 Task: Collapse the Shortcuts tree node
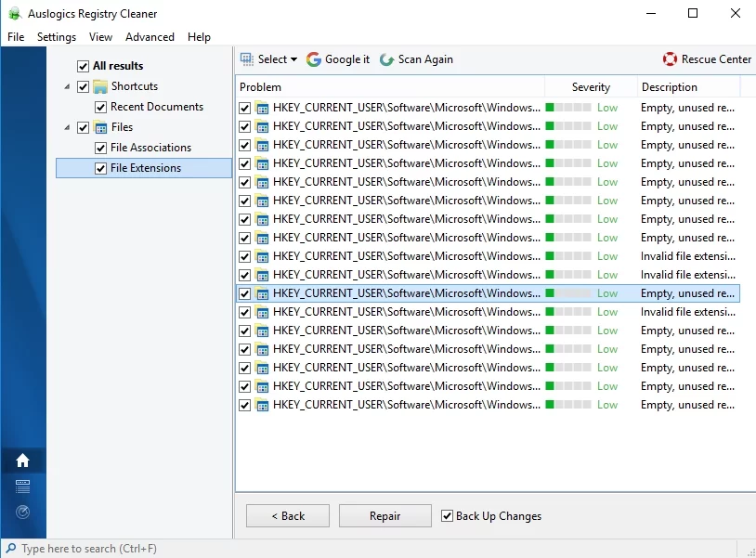[67, 86]
